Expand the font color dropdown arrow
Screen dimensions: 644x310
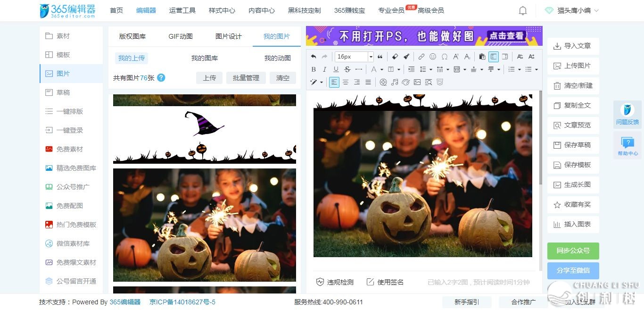[x=382, y=69]
